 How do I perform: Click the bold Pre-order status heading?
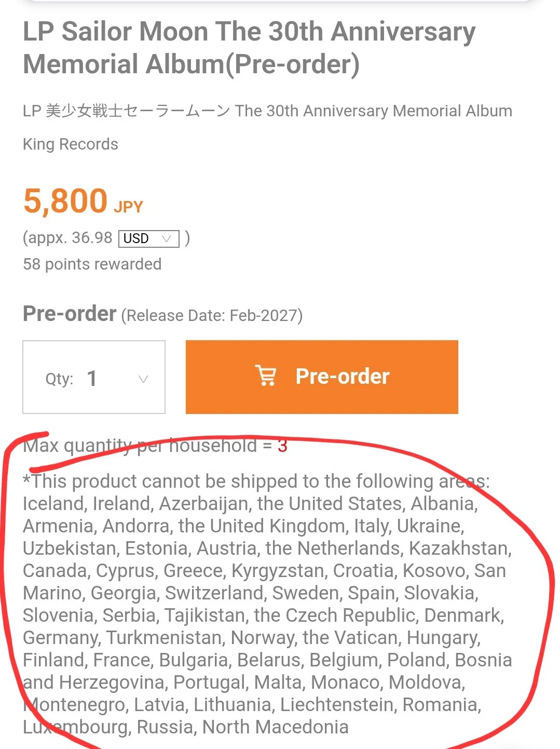coord(70,314)
